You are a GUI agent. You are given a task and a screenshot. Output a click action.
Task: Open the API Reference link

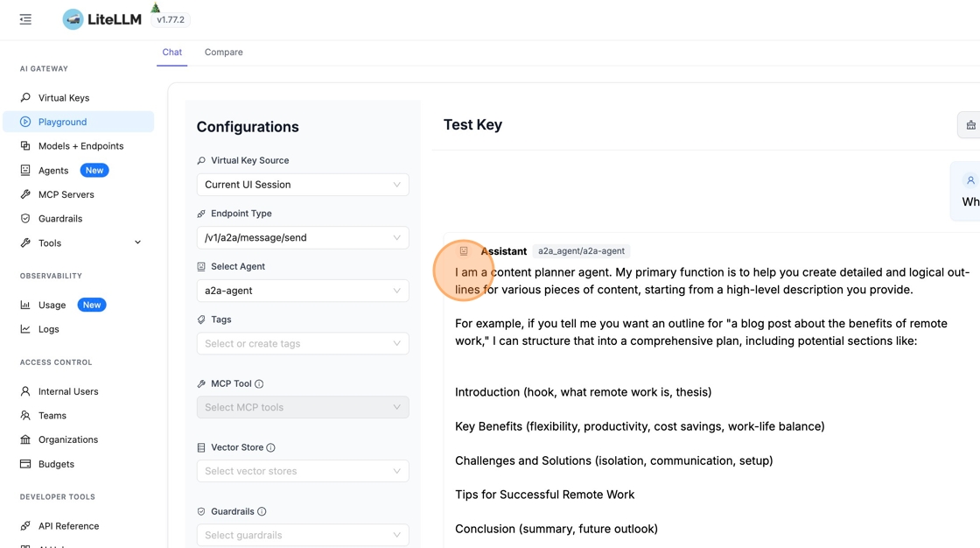click(68, 526)
